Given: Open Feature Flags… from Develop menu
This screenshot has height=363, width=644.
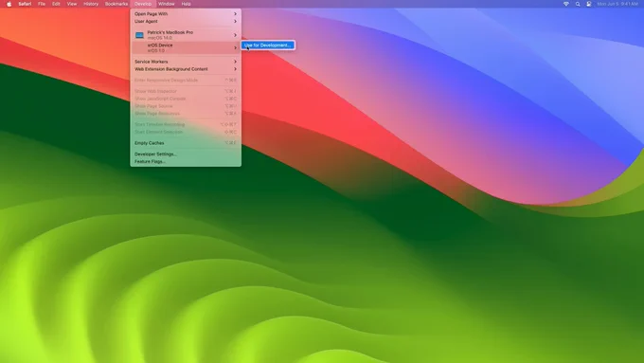Looking at the screenshot, I should coord(186,161).
